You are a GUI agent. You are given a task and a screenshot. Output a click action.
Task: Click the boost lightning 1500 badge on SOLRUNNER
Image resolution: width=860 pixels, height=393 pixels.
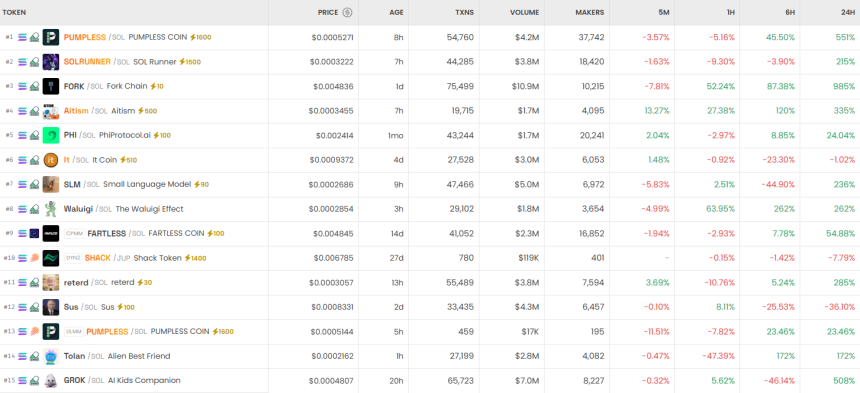[x=190, y=62]
